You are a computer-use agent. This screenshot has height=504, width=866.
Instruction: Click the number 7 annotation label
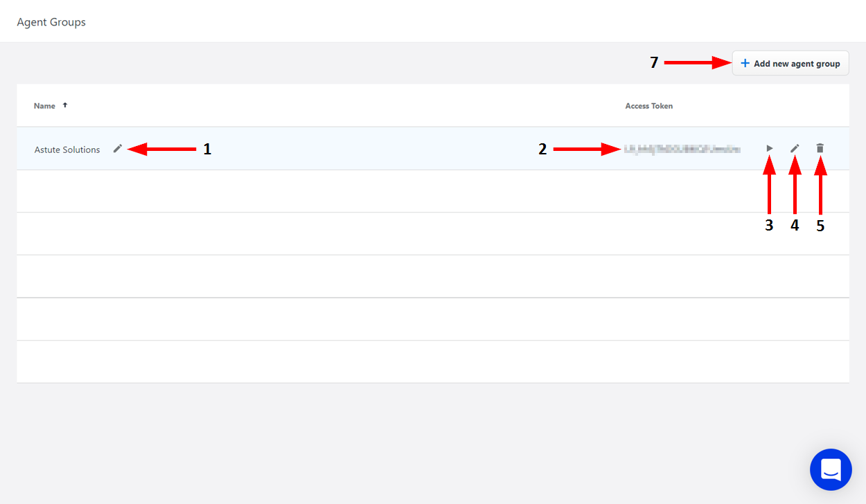point(654,63)
